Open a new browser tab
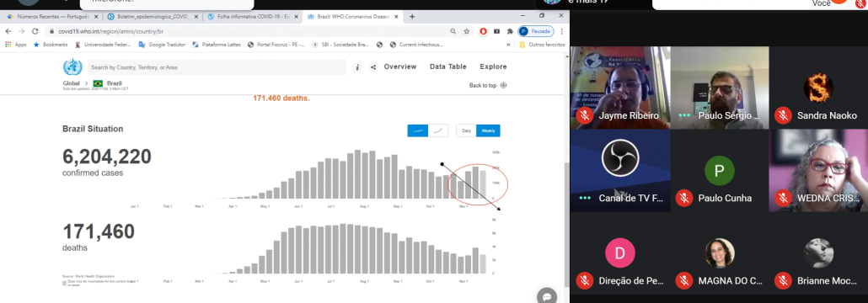The image size is (868, 303). click(412, 17)
